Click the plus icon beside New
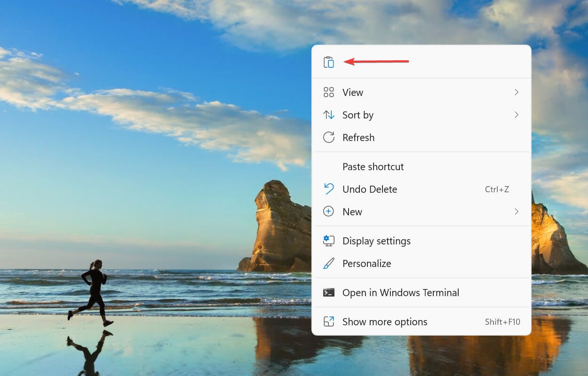This screenshot has width=588, height=376. click(x=329, y=211)
